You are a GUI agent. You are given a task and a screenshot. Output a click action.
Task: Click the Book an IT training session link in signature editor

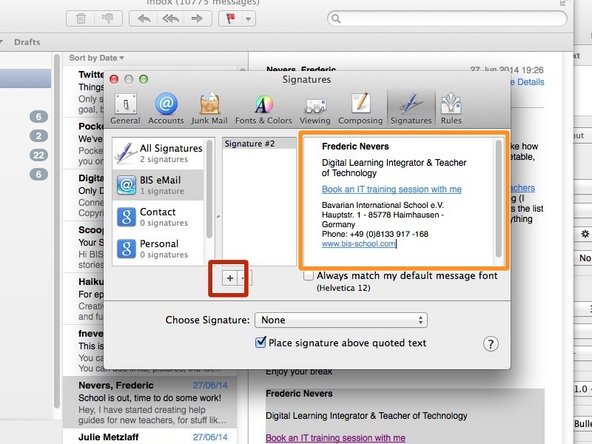pos(392,189)
